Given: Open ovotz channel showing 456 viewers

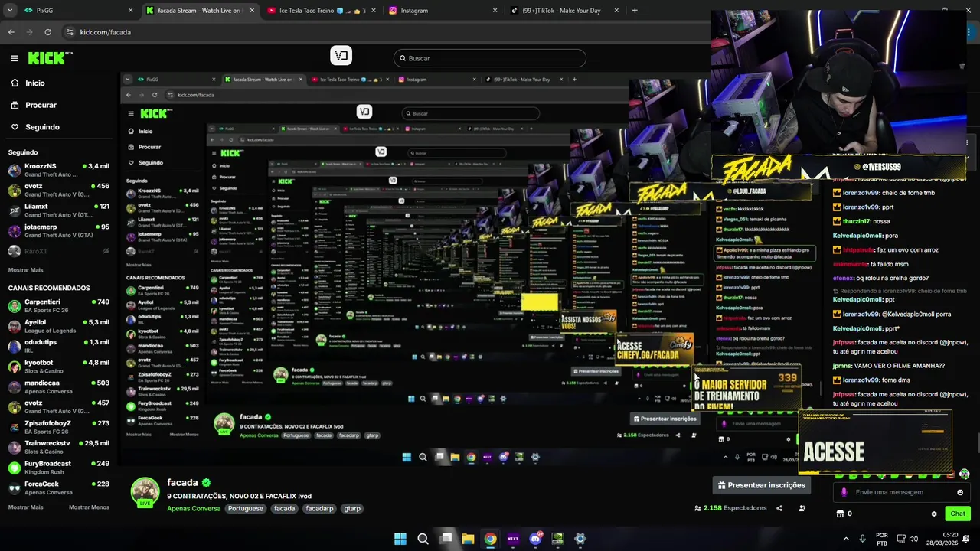Looking at the screenshot, I should [x=58, y=190].
